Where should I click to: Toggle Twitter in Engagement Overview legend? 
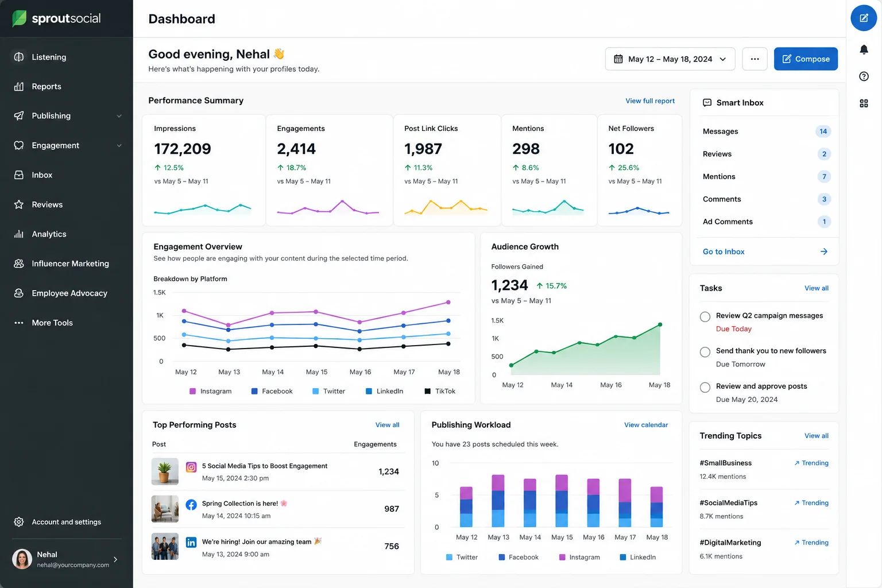[328, 391]
